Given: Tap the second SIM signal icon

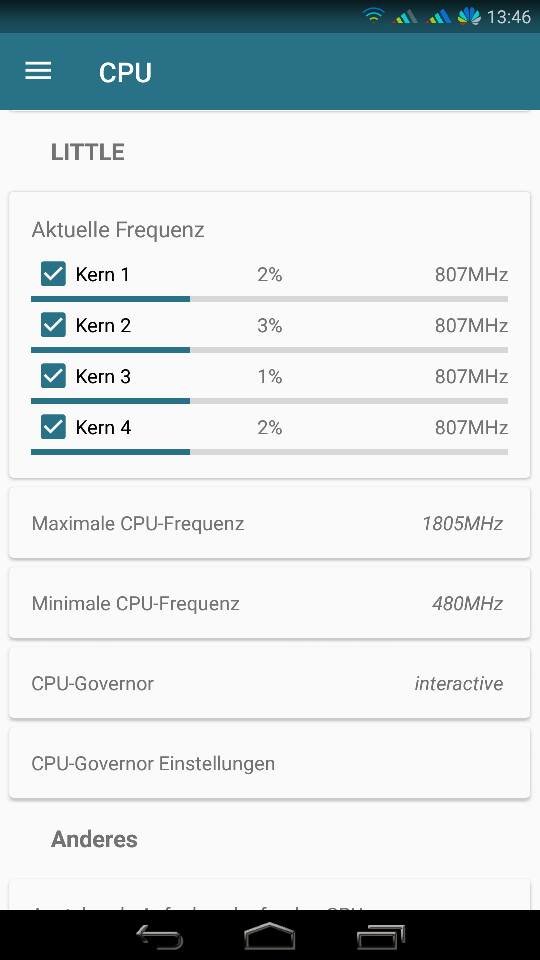Looking at the screenshot, I should (x=439, y=17).
